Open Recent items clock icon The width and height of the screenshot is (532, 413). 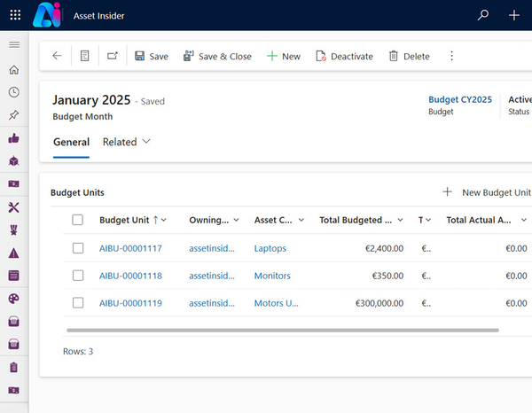coord(13,92)
